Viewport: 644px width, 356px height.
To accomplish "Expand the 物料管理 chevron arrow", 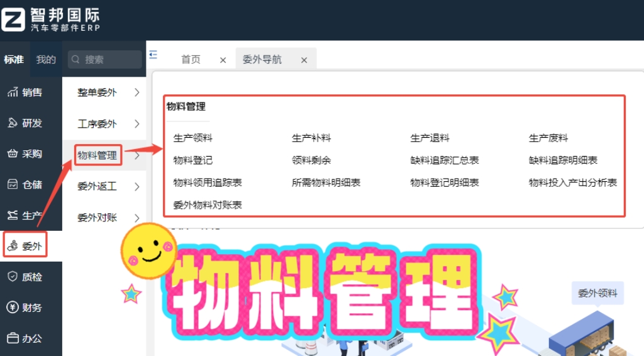I will (x=136, y=155).
